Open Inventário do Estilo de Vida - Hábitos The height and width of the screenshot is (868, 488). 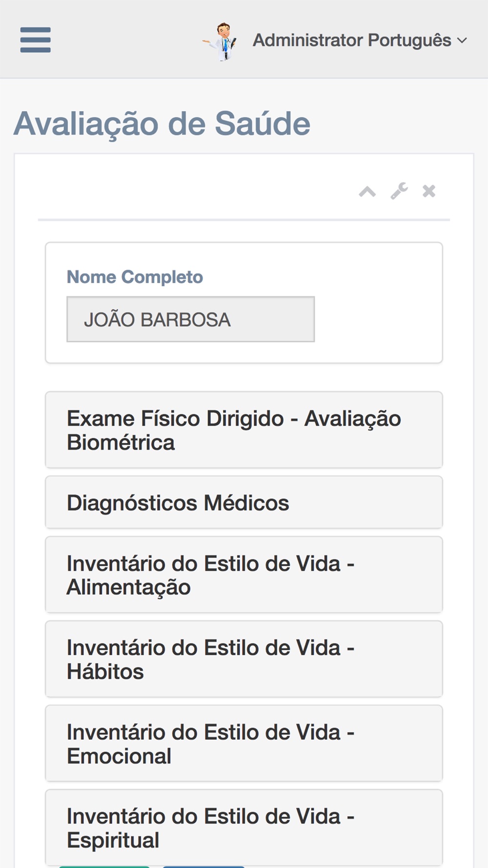244,659
